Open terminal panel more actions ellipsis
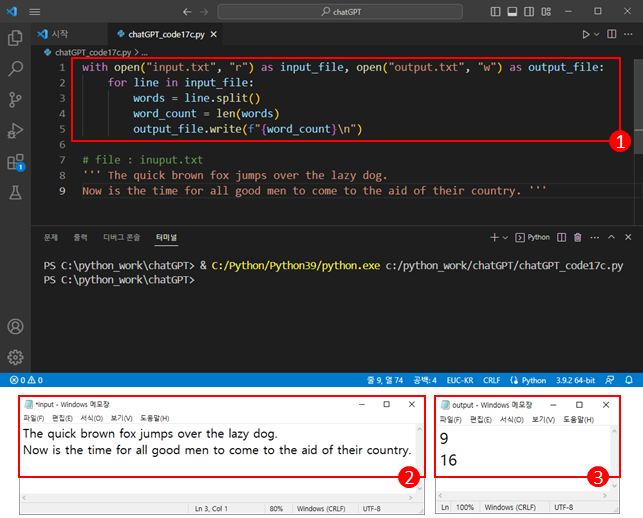This screenshot has height=518, width=643. 595,237
